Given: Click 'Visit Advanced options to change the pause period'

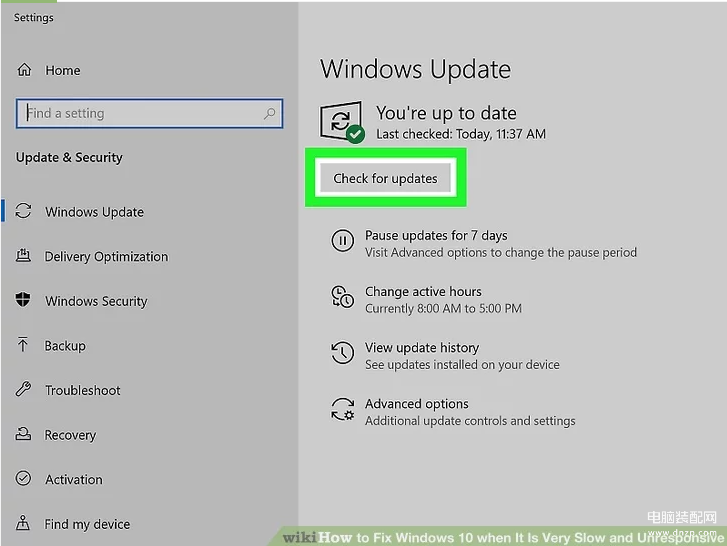Looking at the screenshot, I should point(501,253).
